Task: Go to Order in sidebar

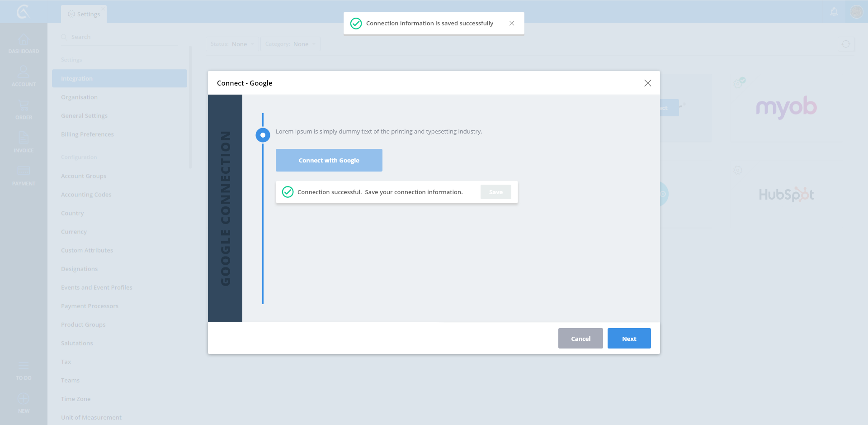Action: (24, 109)
